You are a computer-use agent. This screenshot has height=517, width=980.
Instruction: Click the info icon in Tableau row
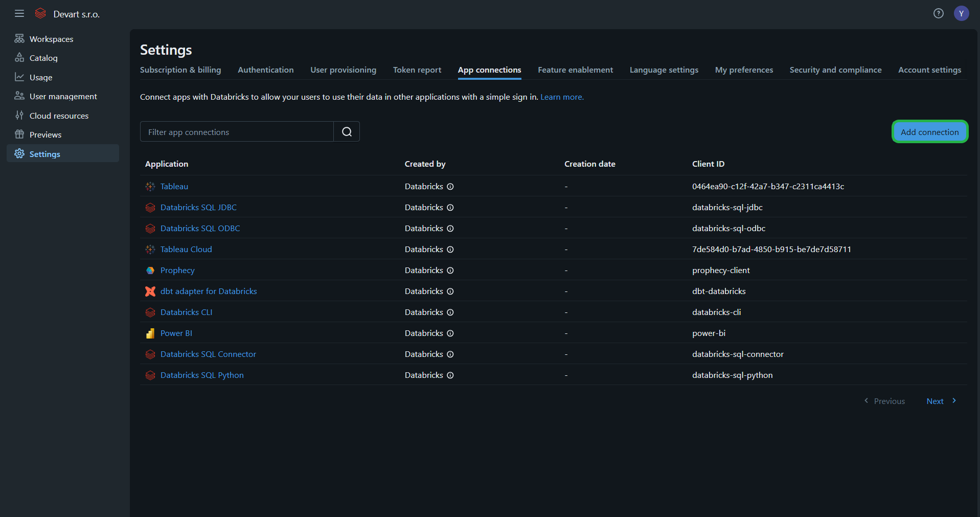click(450, 187)
